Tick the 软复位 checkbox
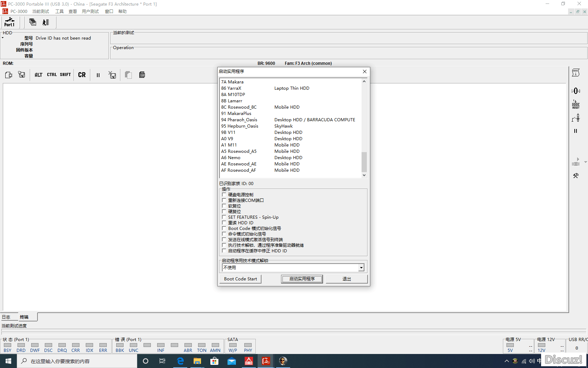588x368 pixels. pos(224,206)
